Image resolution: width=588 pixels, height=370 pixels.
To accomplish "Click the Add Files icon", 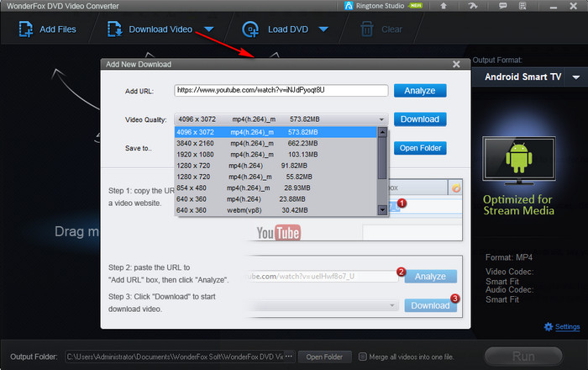I will pyautogui.click(x=26, y=29).
